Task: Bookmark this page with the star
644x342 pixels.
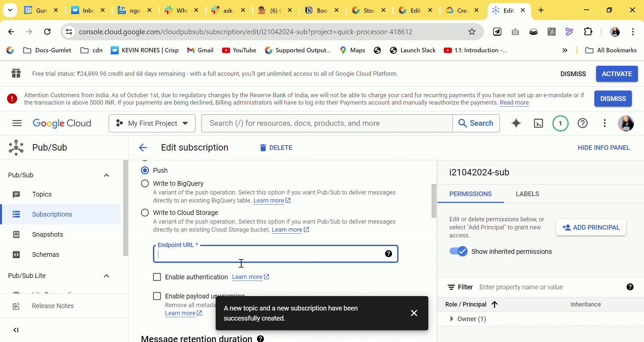Action: [472, 32]
